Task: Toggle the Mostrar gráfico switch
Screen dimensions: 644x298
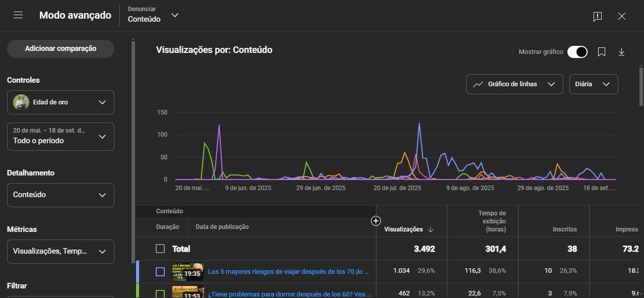Action: [577, 52]
